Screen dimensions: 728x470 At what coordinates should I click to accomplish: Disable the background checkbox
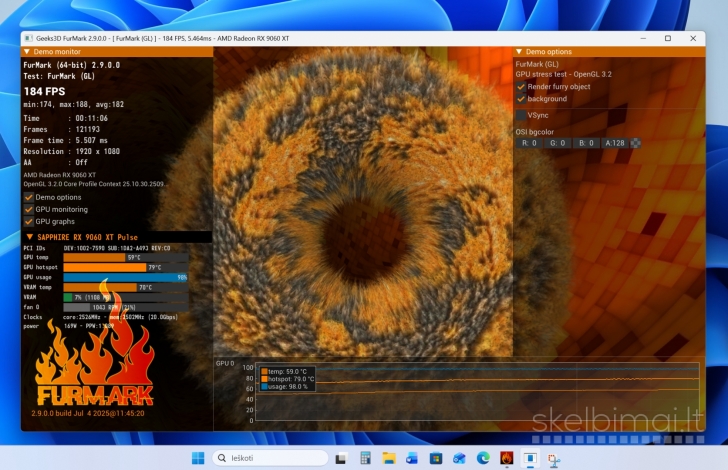pos(521,99)
